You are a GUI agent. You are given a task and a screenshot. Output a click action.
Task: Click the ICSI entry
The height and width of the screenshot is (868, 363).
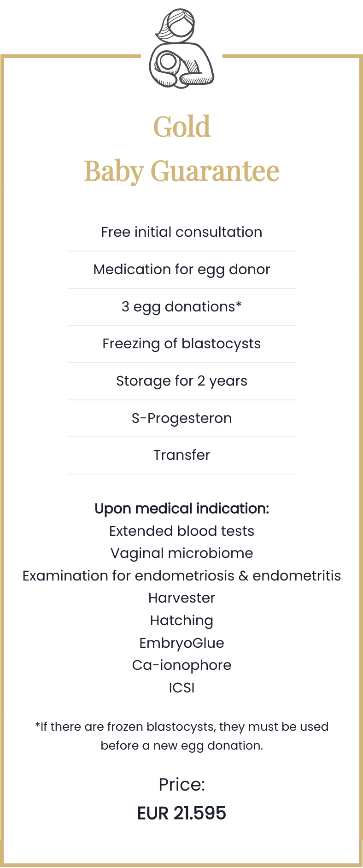pos(181,688)
